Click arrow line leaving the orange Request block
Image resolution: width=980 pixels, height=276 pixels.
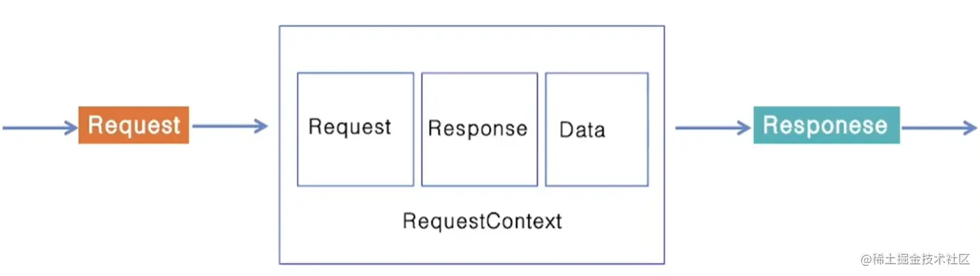(222, 126)
